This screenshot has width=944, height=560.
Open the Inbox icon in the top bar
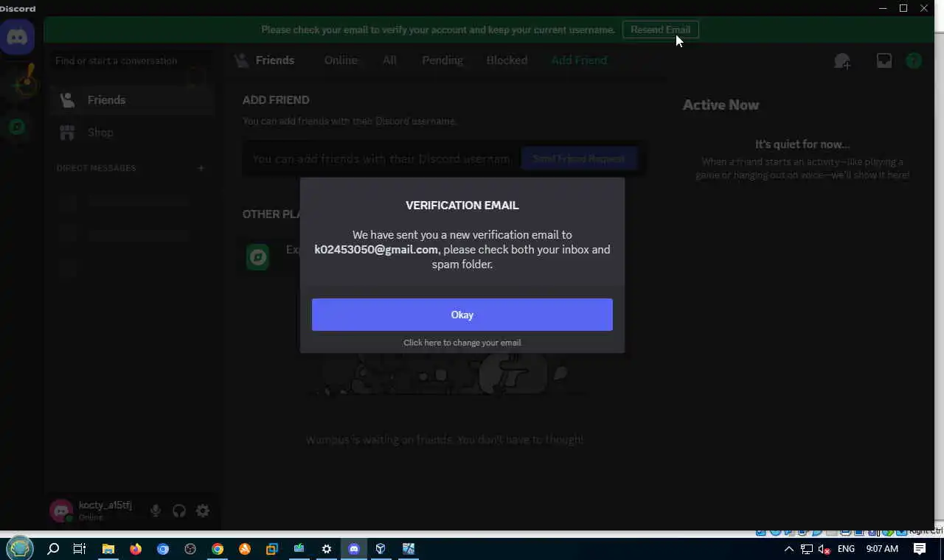(x=884, y=61)
